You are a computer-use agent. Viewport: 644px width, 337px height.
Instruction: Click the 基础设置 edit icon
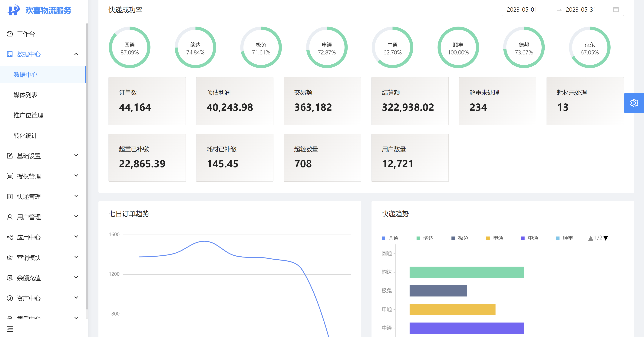10,156
